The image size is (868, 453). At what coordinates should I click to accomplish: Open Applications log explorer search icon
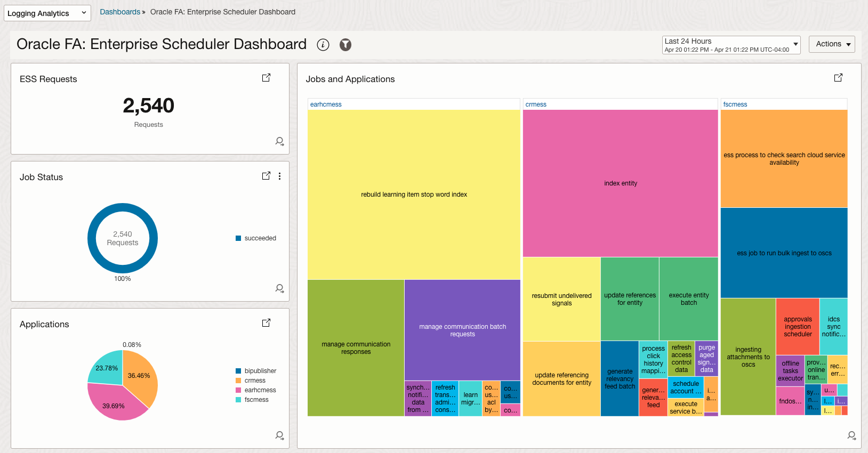point(279,435)
